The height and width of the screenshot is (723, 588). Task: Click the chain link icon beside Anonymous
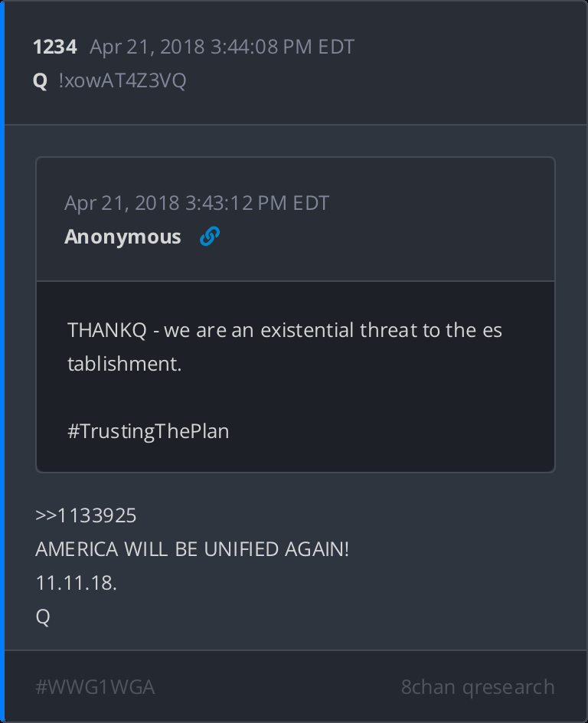[x=209, y=237]
